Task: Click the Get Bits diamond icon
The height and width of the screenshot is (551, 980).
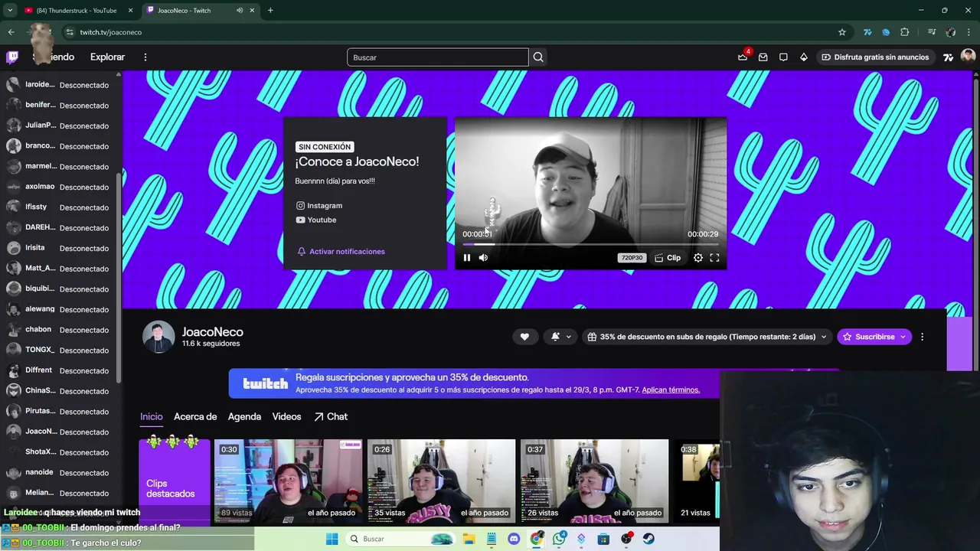Action: pyautogui.click(x=804, y=57)
